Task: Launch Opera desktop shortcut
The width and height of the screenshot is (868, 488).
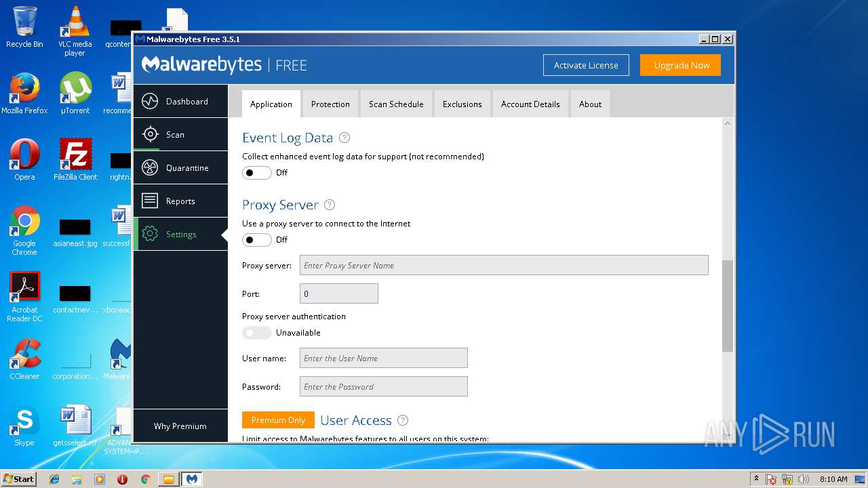Action: (24, 160)
